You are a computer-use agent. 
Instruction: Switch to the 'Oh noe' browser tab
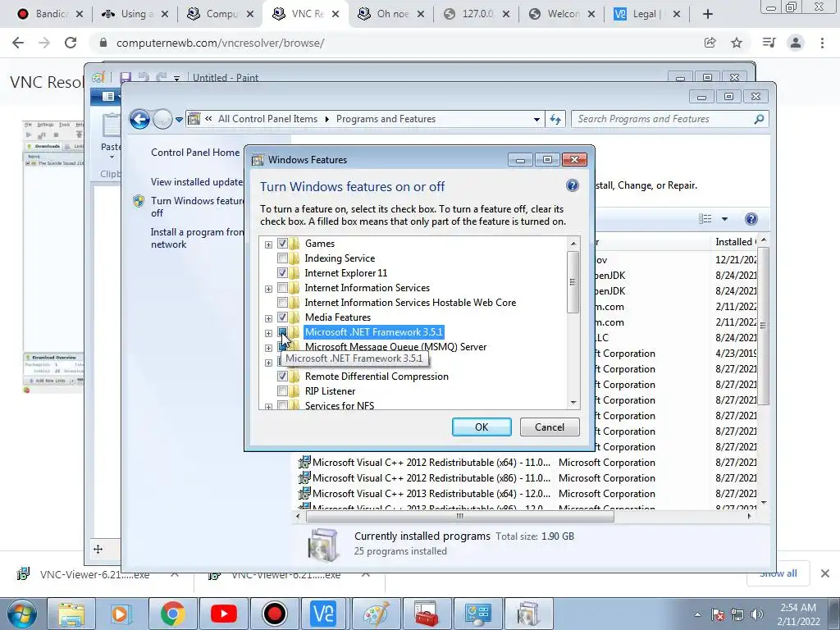click(393, 14)
